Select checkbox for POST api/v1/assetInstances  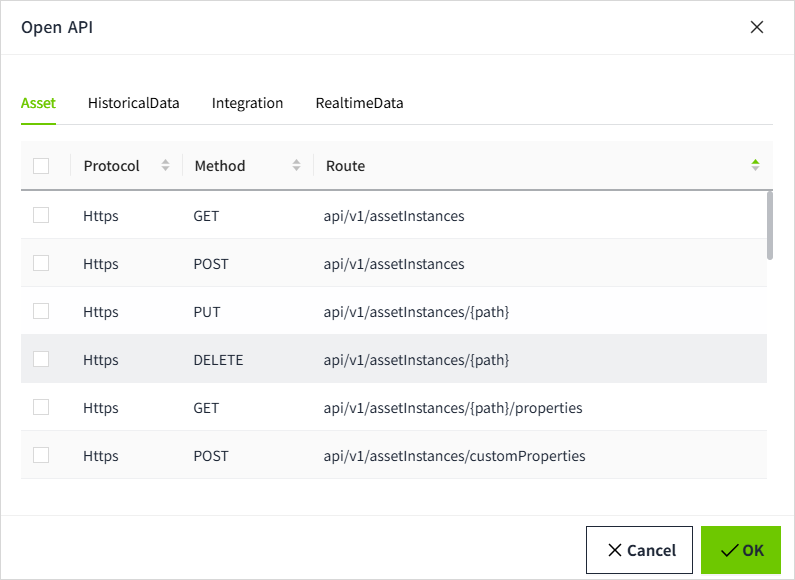click(x=41, y=263)
